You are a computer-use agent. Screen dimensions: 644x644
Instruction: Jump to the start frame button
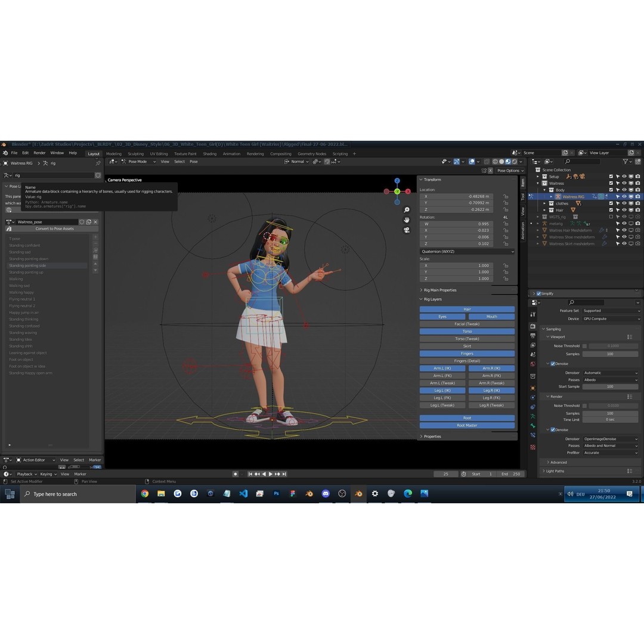tap(250, 474)
